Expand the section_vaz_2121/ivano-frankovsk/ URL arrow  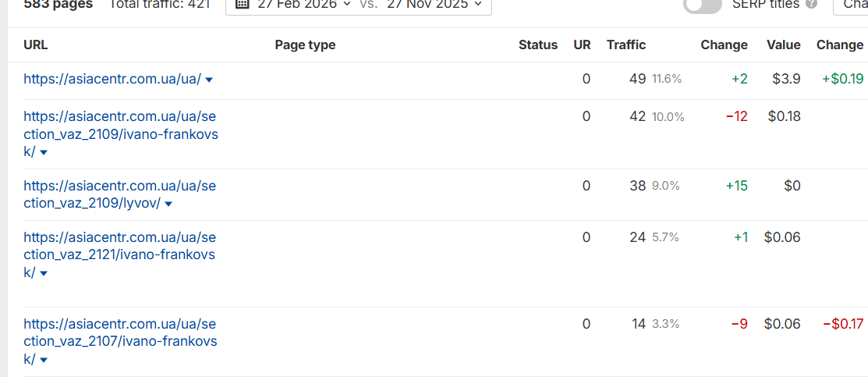[43, 274]
